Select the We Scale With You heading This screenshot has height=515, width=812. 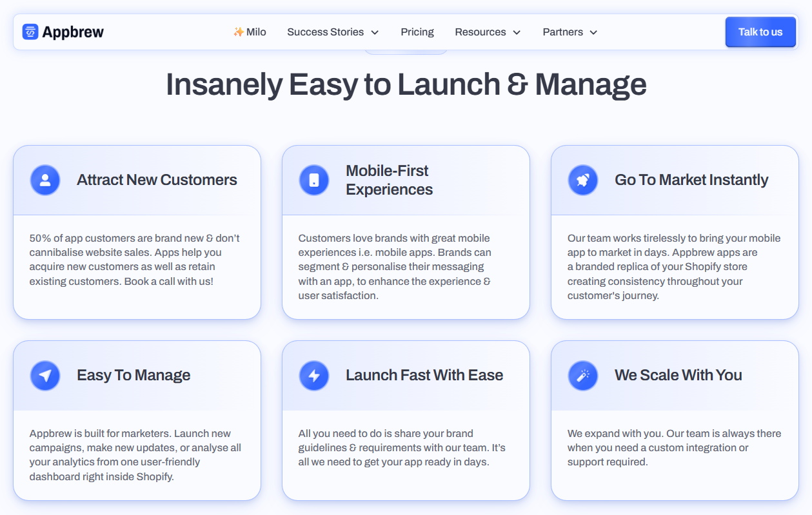coord(678,375)
